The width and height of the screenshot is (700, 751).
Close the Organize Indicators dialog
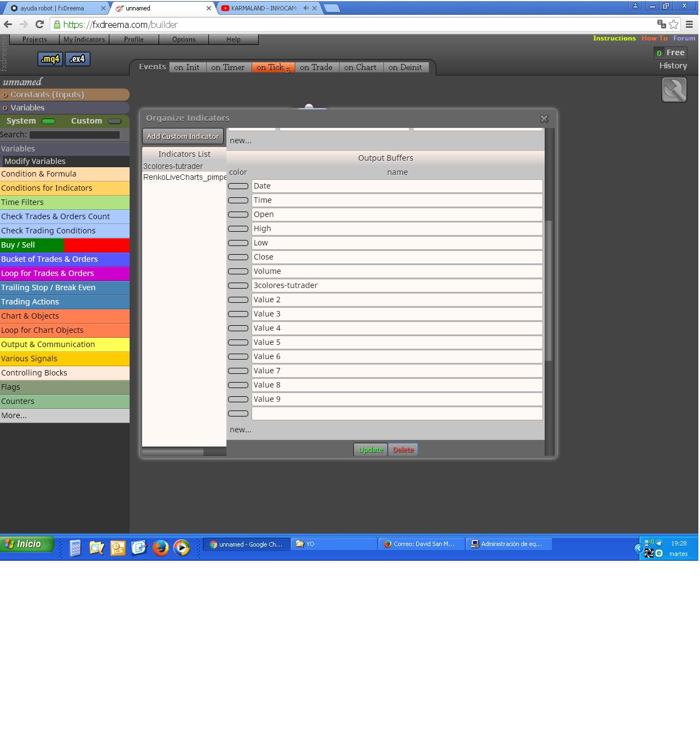tap(544, 119)
